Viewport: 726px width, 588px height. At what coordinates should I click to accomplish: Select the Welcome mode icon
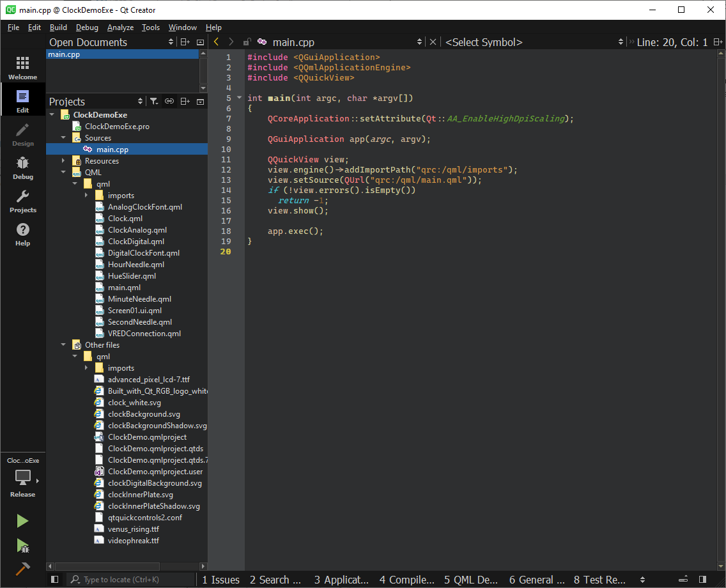(x=22, y=67)
